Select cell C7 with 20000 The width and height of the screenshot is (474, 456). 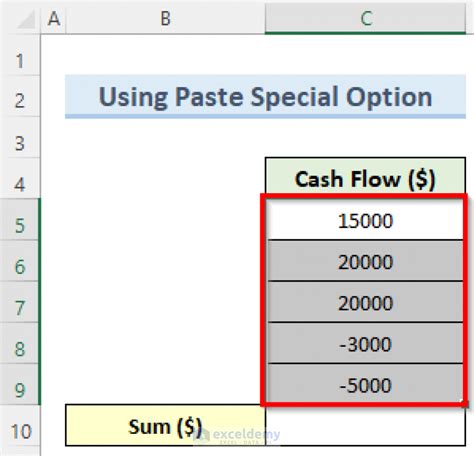365,303
